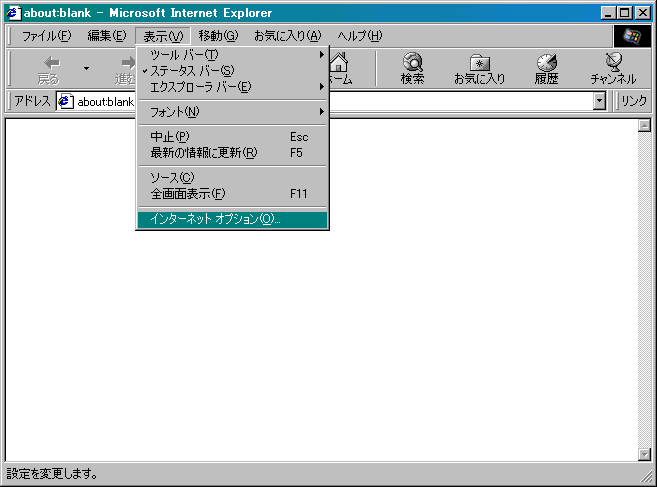The height and width of the screenshot is (487, 657).
Task: Close the Internet Explorer window
Action: 642,13
